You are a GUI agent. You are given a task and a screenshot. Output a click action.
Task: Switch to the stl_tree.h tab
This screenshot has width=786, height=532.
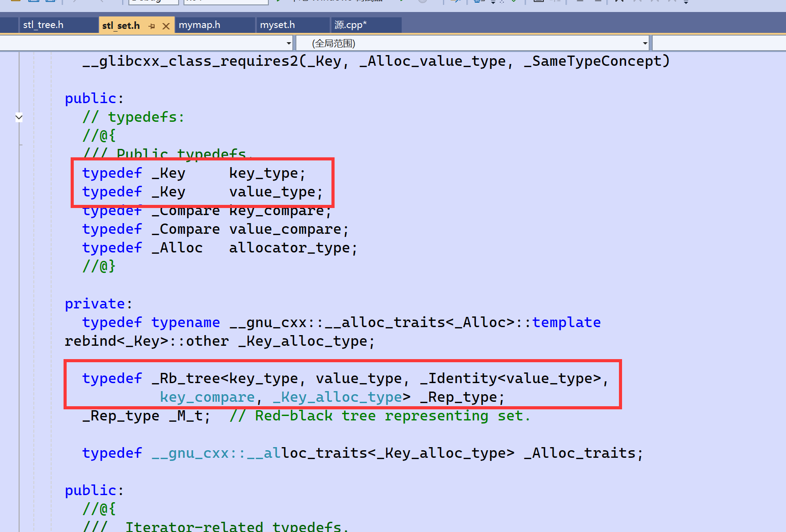coord(43,25)
